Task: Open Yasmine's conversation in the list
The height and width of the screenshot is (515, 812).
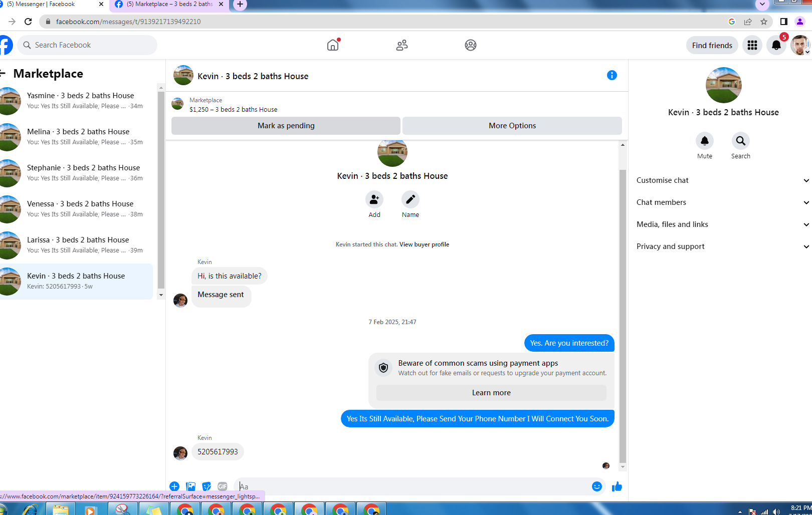Action: 76,101
